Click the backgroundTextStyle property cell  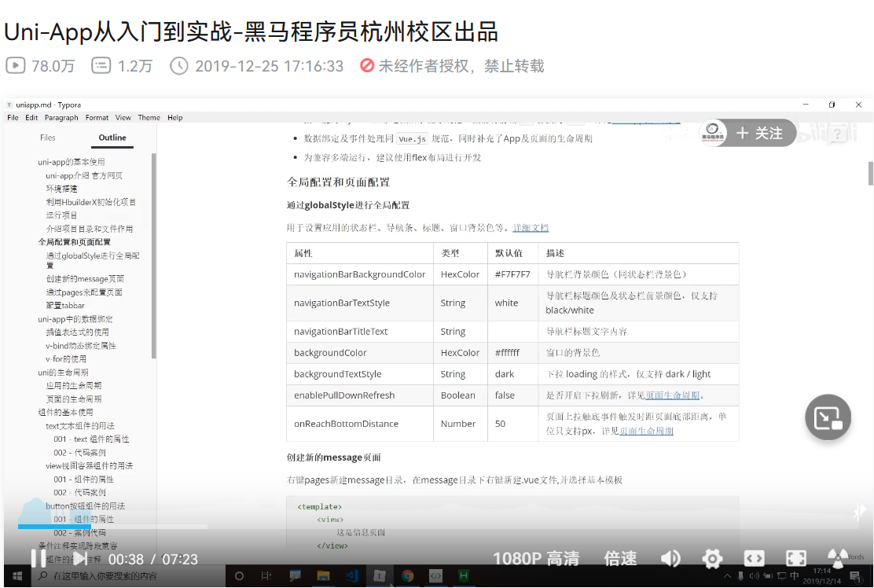tap(359, 374)
